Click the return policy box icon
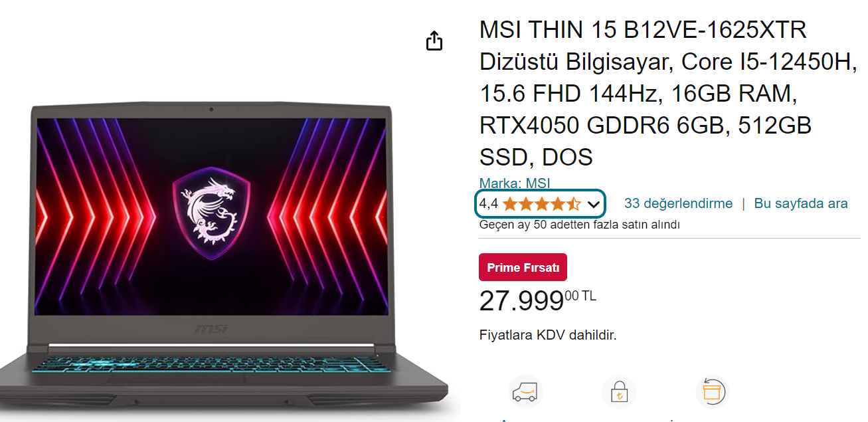 point(712,392)
